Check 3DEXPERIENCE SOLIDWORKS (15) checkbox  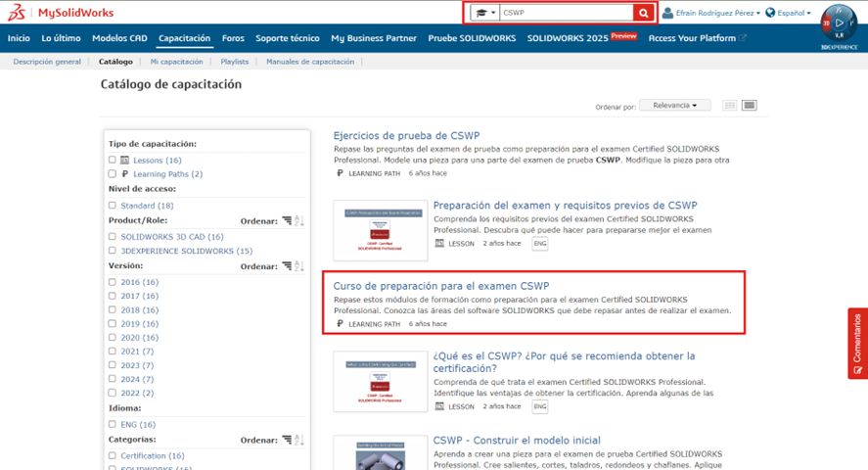(113, 251)
